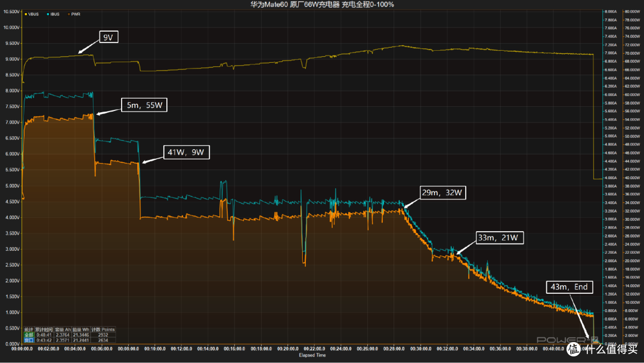Click the 20.000W power axis label

[632, 261]
